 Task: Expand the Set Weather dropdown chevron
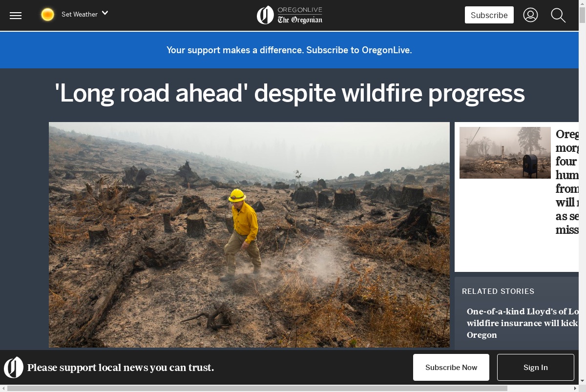[x=105, y=13]
